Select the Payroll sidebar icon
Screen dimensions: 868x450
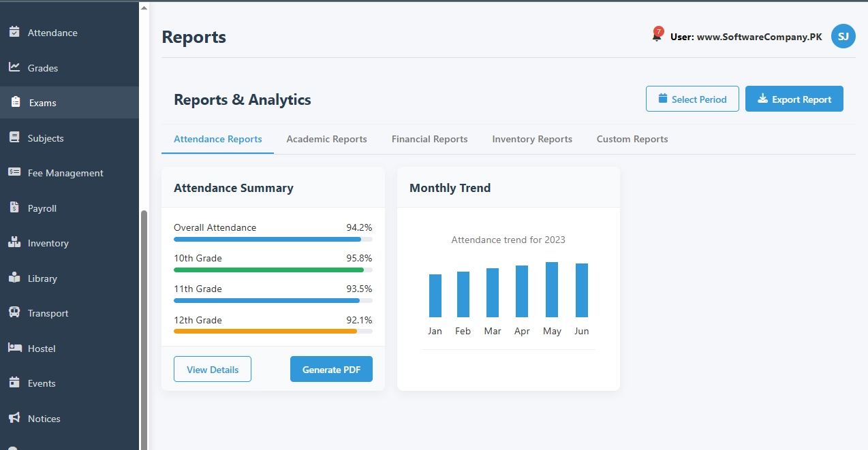tap(14, 208)
